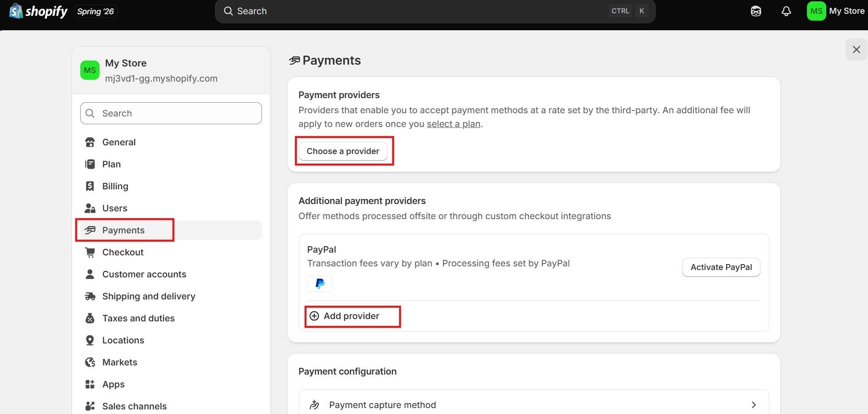This screenshot has width=868, height=414.
Task: Click the Shopify logo in the top bar
Action: point(39,11)
